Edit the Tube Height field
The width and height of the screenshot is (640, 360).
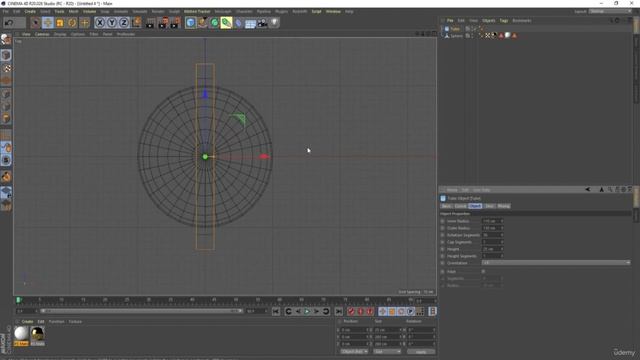492,249
